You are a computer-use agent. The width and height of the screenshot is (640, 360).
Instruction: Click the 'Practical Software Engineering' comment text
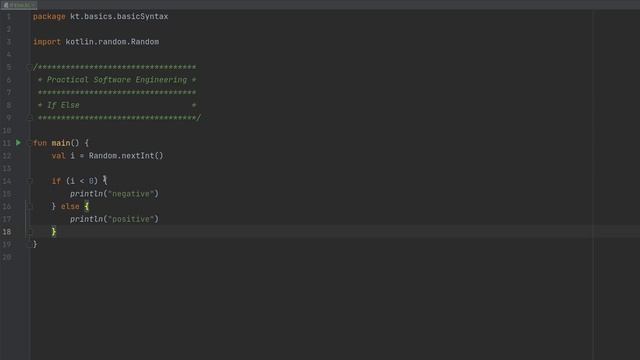click(x=117, y=80)
